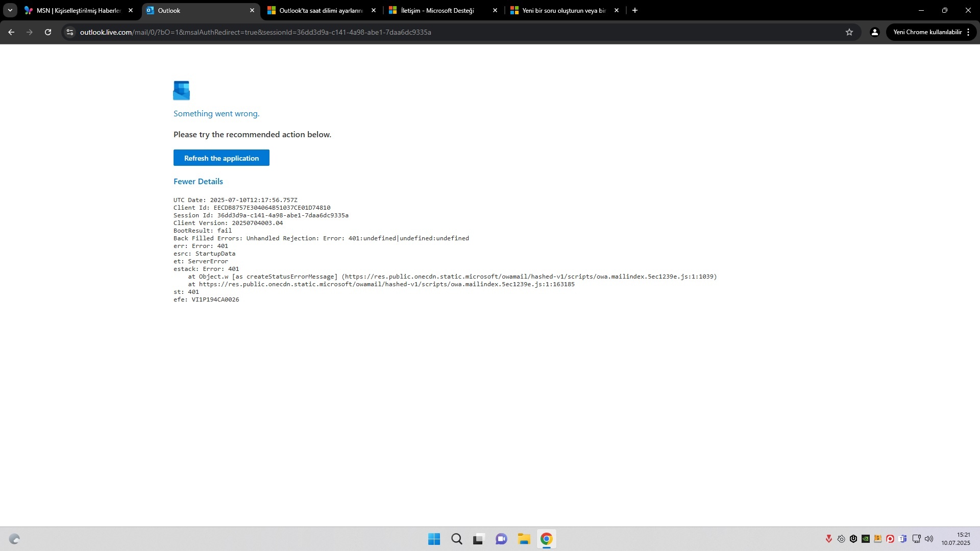The height and width of the screenshot is (551, 980).
Task: Switch to Outlook'ta saat dilimi ayarlarını tab
Action: (x=321, y=10)
